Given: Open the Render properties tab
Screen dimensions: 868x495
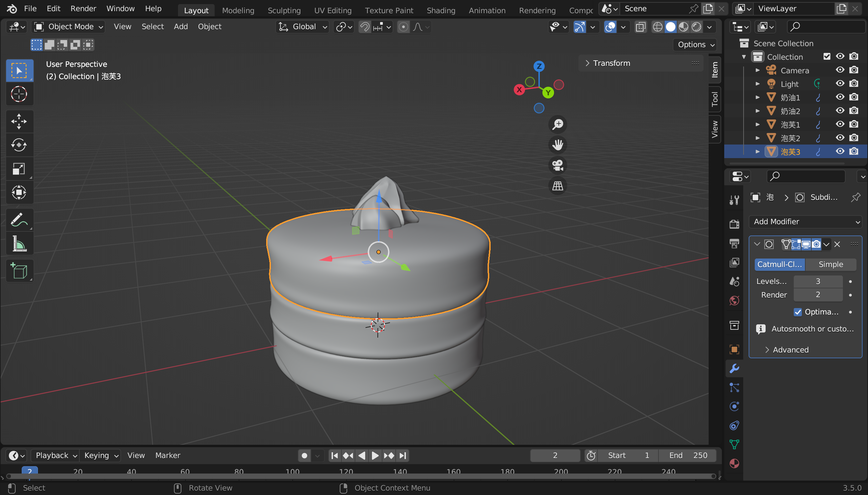Looking at the screenshot, I should click(x=734, y=224).
